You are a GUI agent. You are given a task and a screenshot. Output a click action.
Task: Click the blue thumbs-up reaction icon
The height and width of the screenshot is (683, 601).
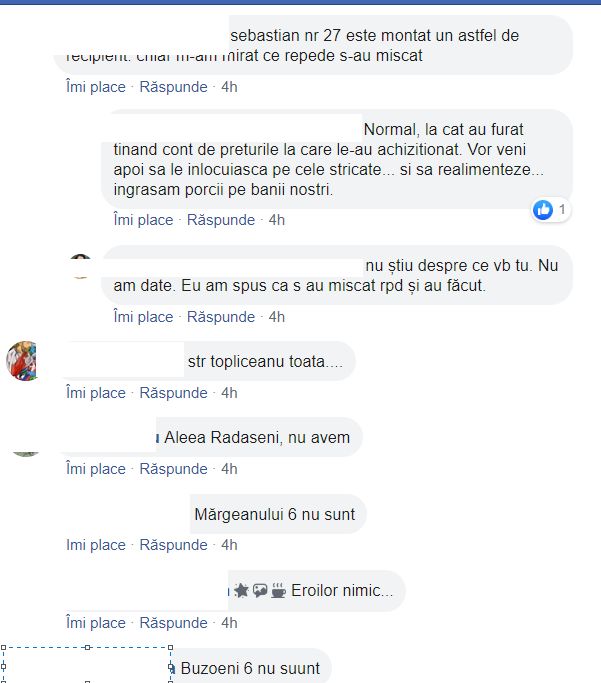543,210
